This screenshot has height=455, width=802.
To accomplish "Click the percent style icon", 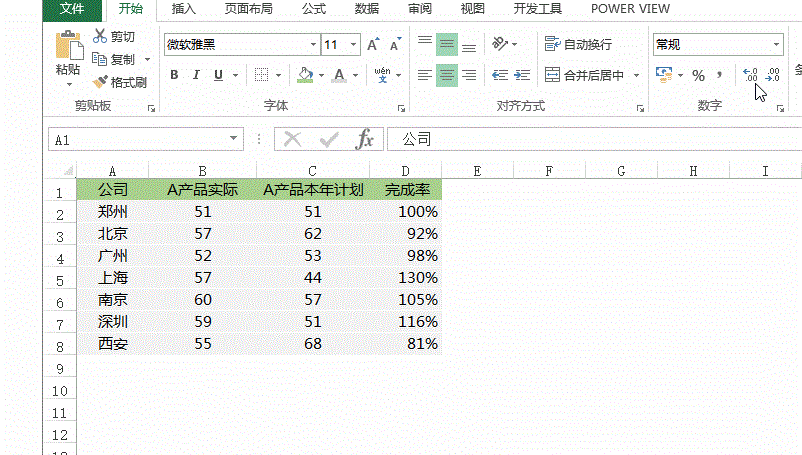I will 698,76.
